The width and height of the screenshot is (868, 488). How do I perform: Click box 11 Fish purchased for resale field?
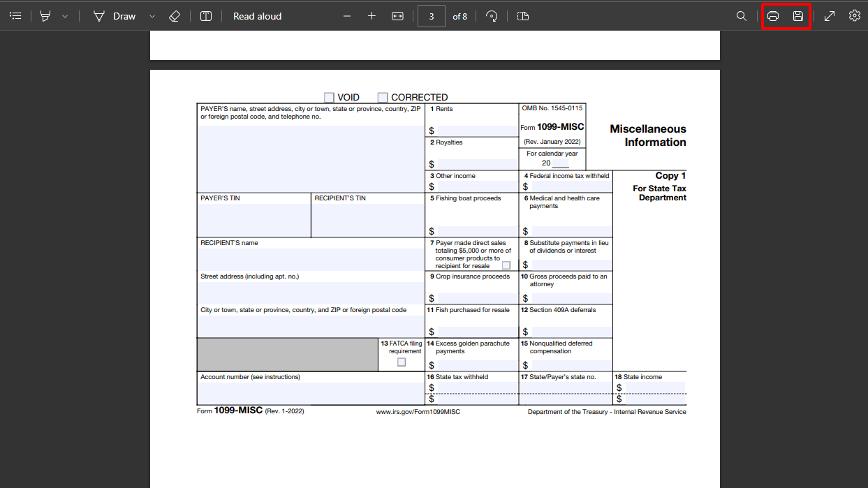[x=477, y=331]
